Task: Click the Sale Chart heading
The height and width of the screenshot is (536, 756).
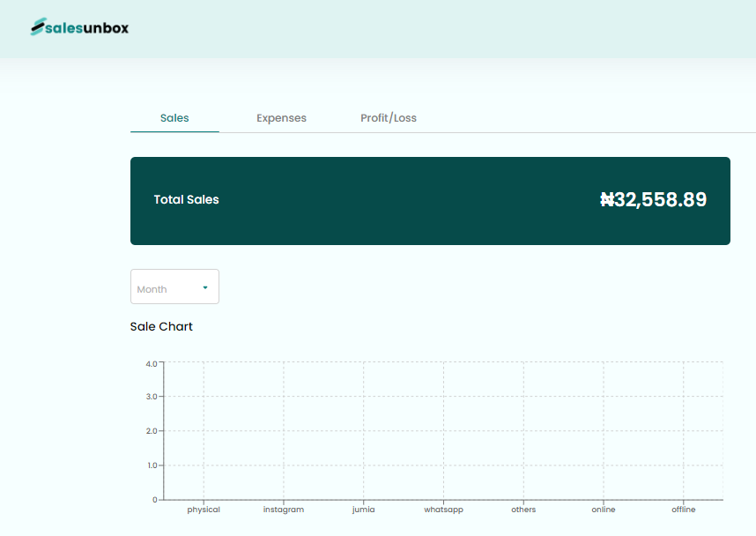Action: pos(161,327)
